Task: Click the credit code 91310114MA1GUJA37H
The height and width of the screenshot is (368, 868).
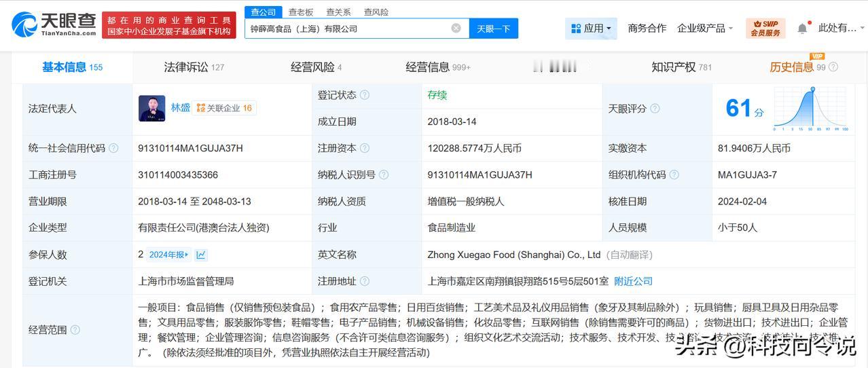Action: (x=190, y=148)
